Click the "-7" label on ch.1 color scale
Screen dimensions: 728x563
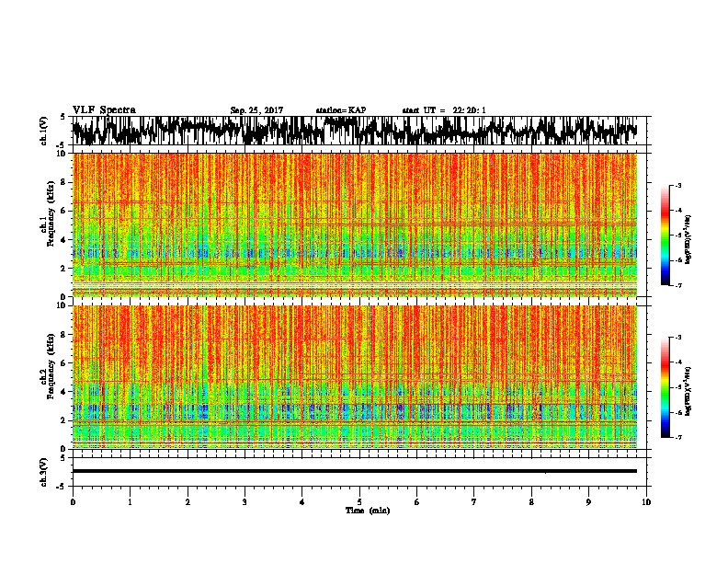pyautogui.click(x=678, y=285)
